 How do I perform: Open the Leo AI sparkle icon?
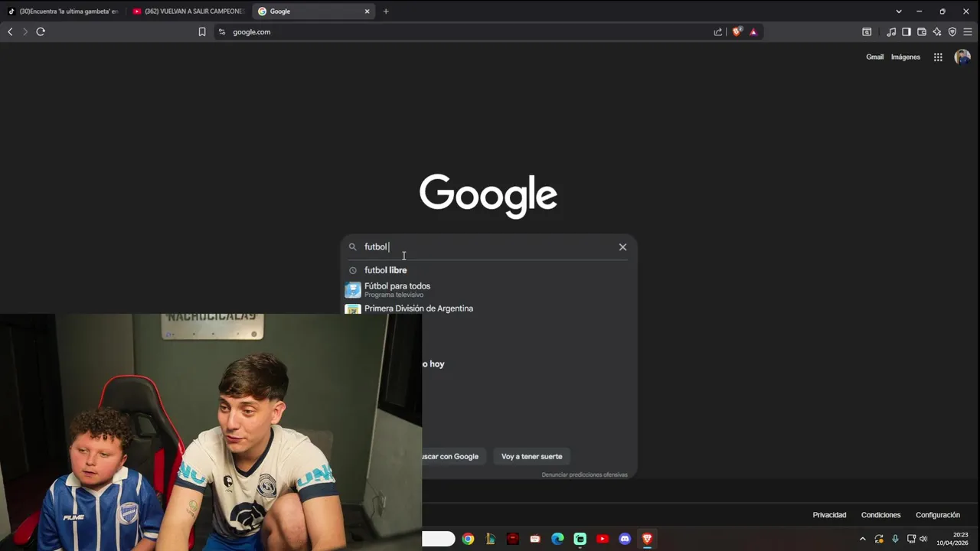click(x=937, y=32)
